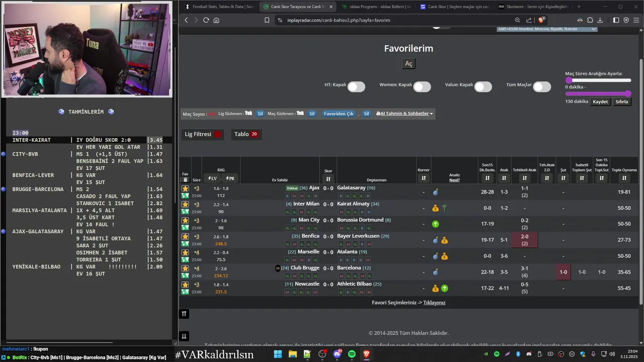The image size is (644, 362).
Task: Click the Sil button next to Lig Gizlenen
Action: point(260,114)
